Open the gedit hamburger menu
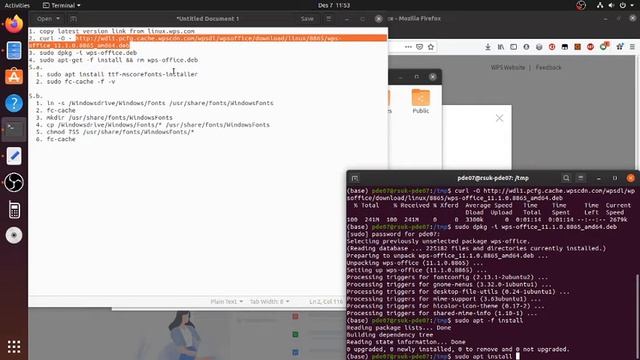The height and width of the screenshot is (360, 640). click(x=329, y=19)
